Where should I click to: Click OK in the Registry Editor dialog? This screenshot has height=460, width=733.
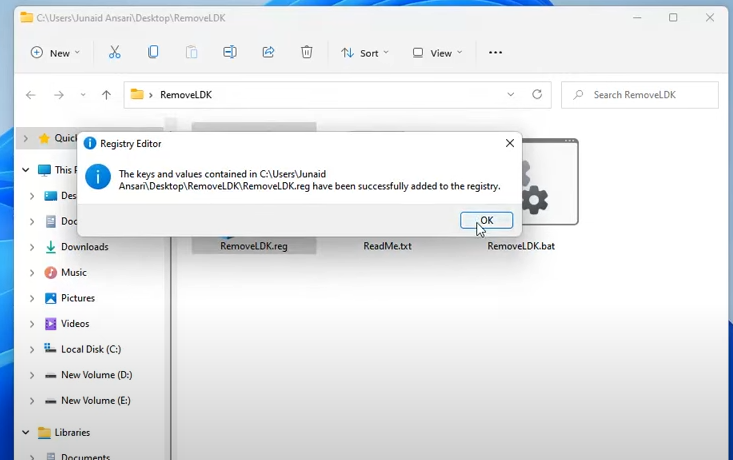click(486, 220)
